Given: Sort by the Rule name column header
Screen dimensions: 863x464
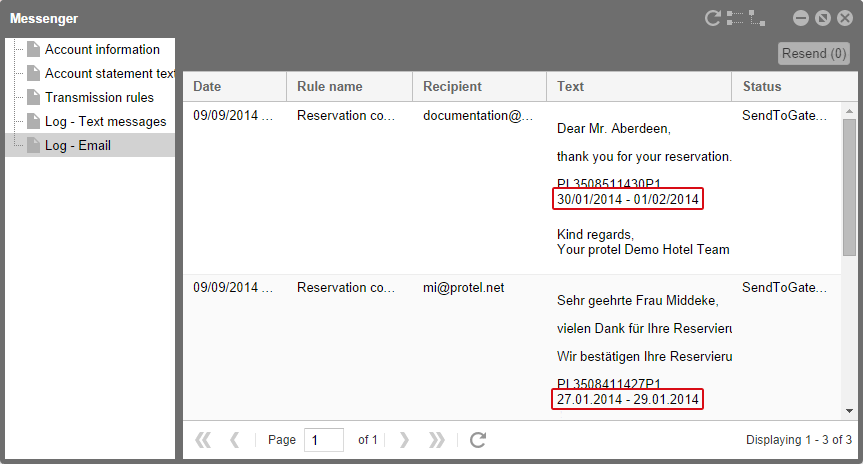Looking at the screenshot, I should click(349, 86).
